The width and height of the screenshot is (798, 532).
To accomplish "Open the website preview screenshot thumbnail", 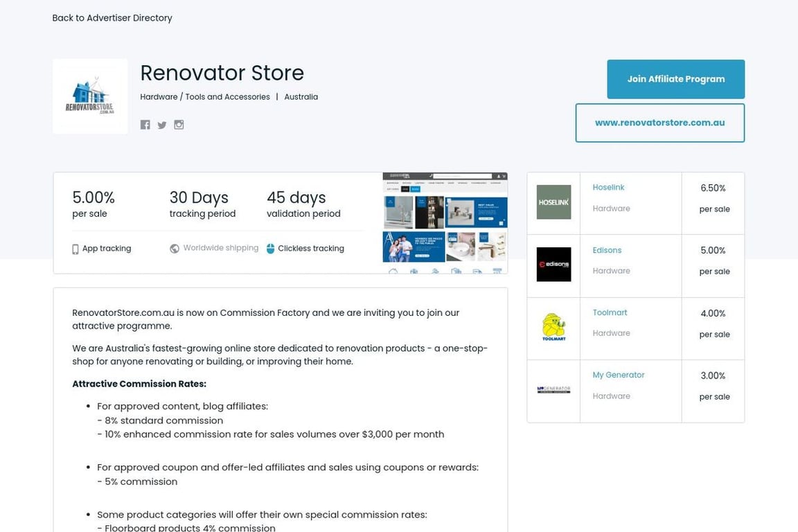I will [x=445, y=222].
